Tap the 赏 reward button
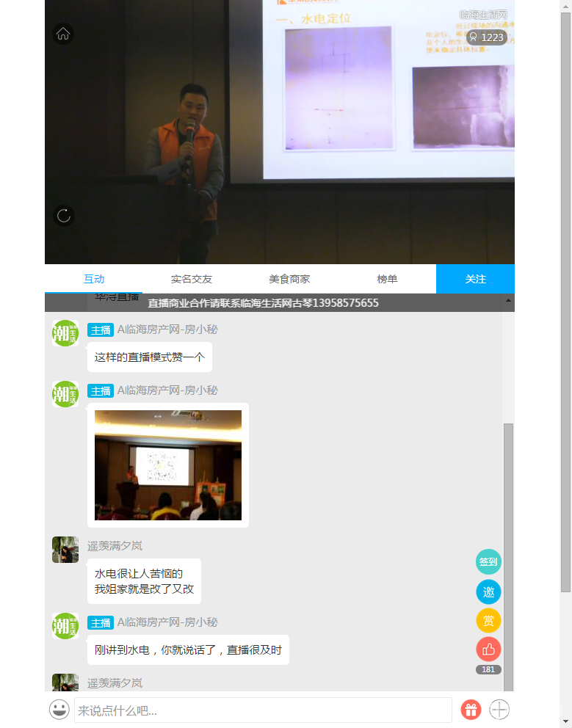Image resolution: width=572 pixels, height=728 pixels. click(x=488, y=620)
